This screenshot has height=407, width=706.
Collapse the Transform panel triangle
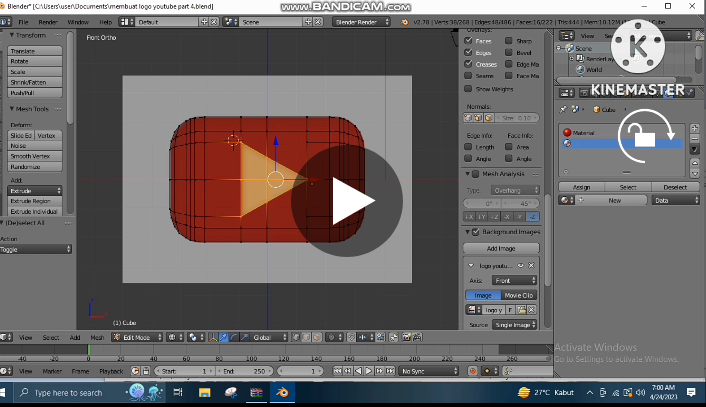click(x=12, y=35)
